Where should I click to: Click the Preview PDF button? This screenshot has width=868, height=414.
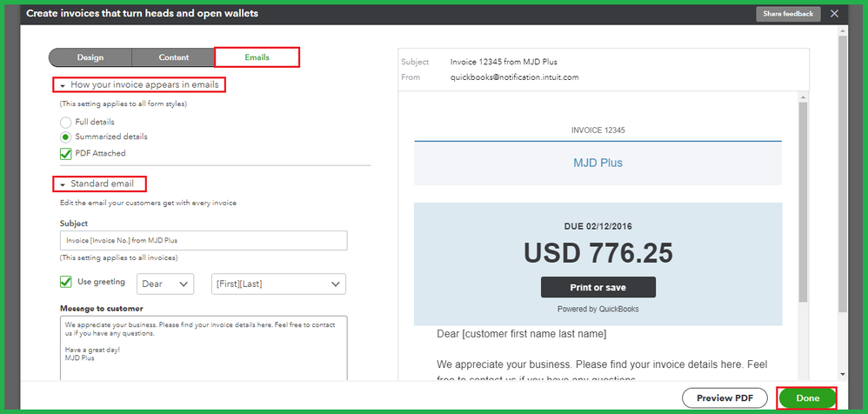point(724,398)
